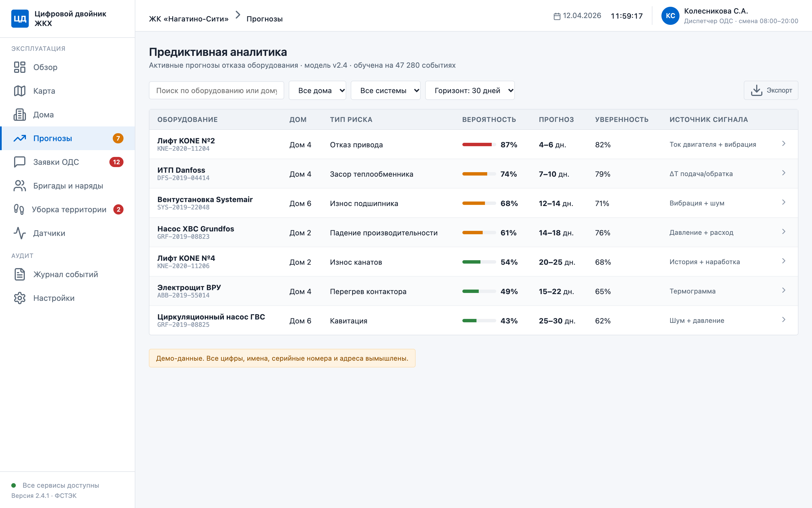The height and width of the screenshot is (508, 812).
Task: Click the Прогнозы trend-line icon
Action: 20,138
